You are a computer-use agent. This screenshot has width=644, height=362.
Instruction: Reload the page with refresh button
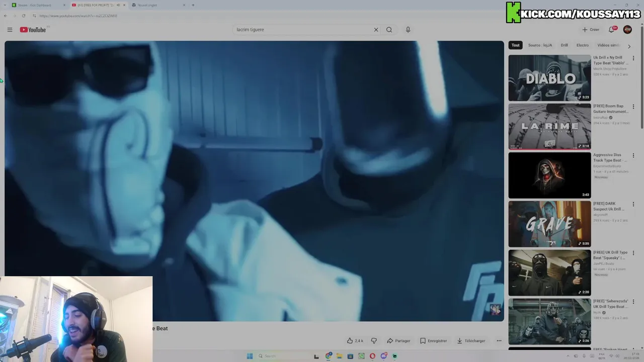(x=23, y=16)
